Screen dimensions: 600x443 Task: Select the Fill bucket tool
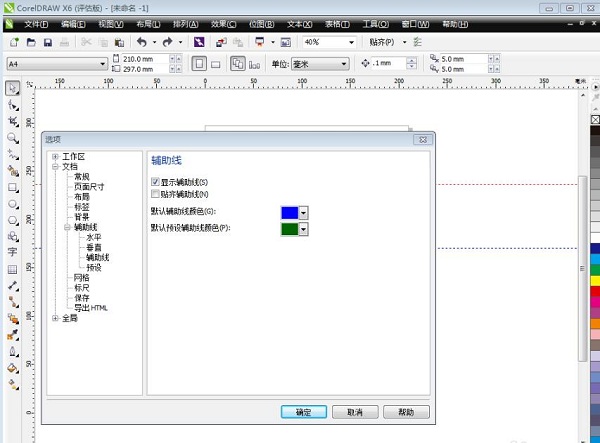[x=13, y=368]
